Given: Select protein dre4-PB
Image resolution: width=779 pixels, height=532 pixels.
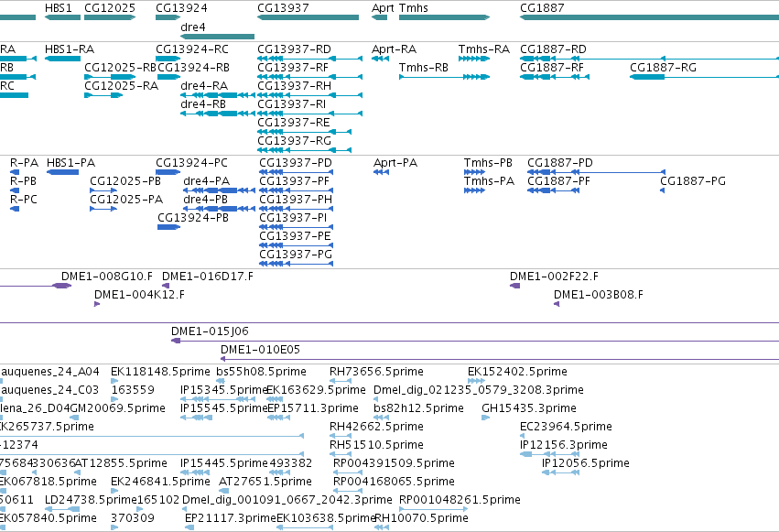Looking at the screenshot, I should [x=219, y=209].
